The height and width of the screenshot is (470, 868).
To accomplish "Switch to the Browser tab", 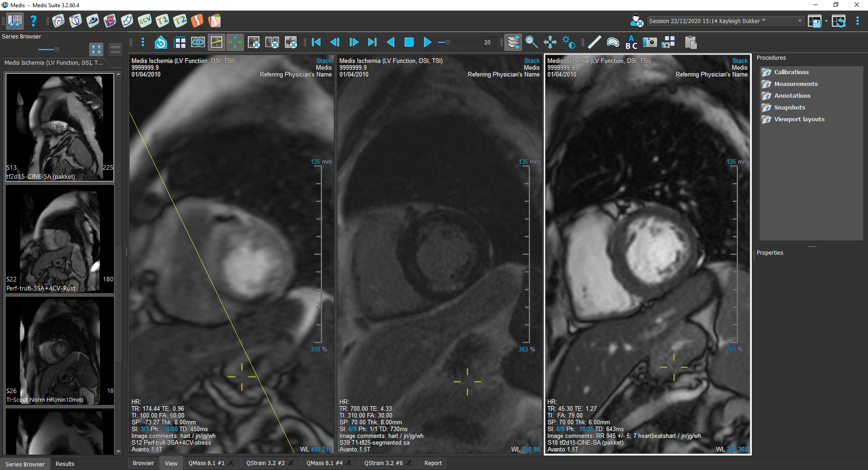I will (x=143, y=463).
